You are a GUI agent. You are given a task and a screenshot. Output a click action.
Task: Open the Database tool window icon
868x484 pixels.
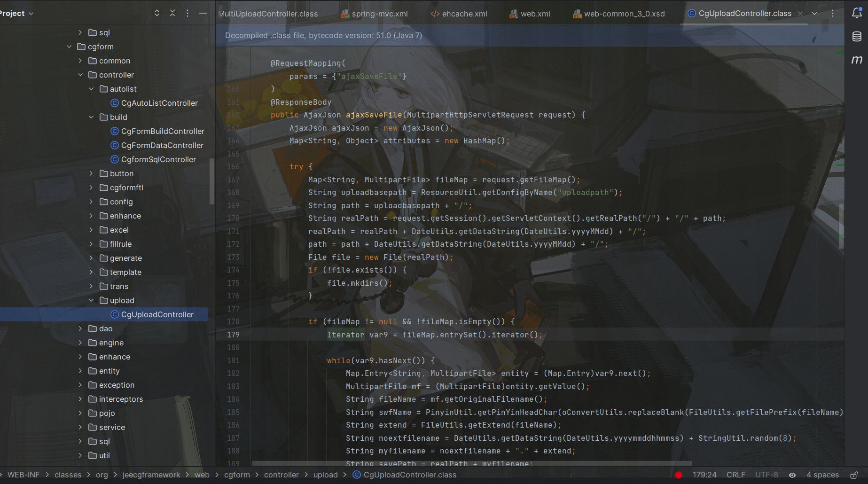(x=857, y=36)
